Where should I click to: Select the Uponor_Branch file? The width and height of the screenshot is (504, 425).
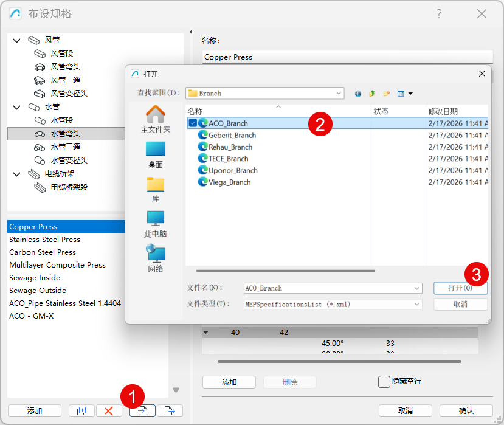coord(233,170)
